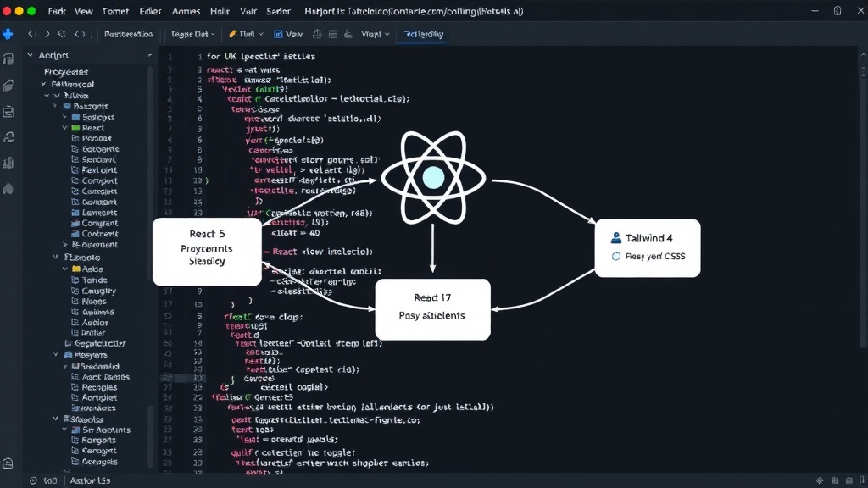Open the bar-chart activity bar icon
The height and width of the screenshot is (488, 868).
(x=8, y=163)
